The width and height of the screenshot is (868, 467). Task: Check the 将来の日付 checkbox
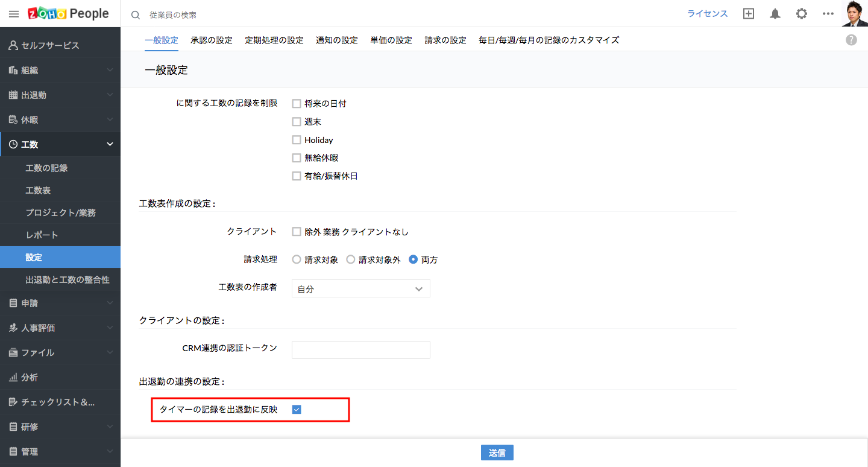point(297,104)
